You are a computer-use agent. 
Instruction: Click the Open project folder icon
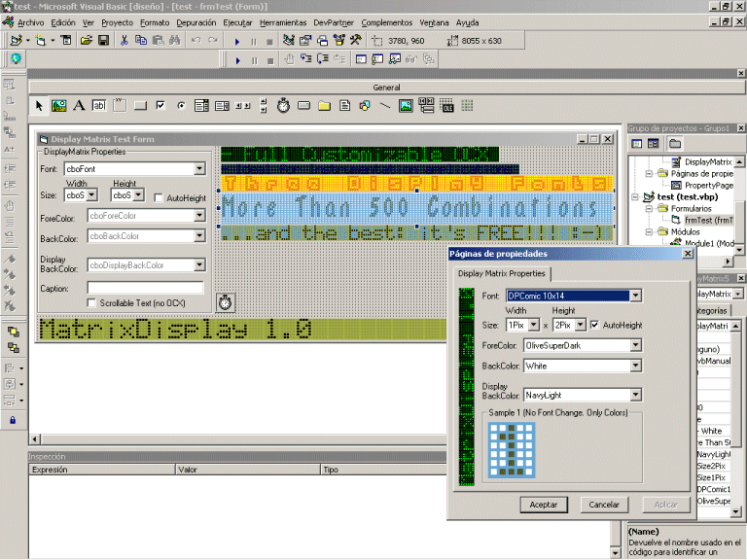(x=87, y=41)
